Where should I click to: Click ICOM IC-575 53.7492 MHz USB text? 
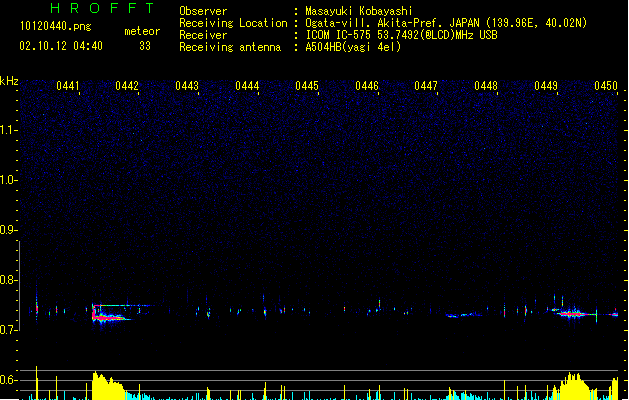tap(402, 35)
